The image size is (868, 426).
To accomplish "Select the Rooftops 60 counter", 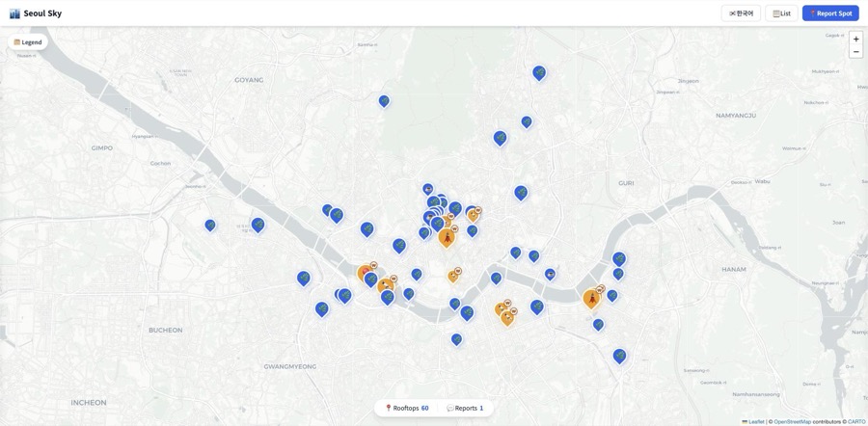I will (x=407, y=409).
